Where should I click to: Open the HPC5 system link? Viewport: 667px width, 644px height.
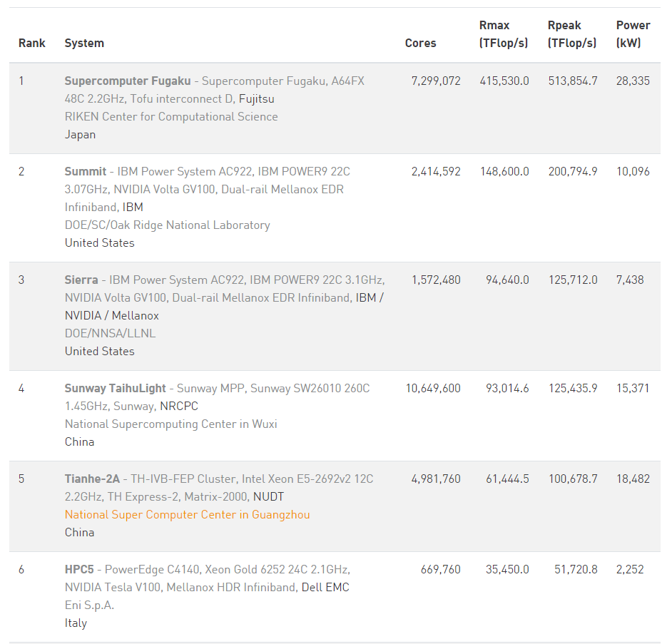point(79,570)
